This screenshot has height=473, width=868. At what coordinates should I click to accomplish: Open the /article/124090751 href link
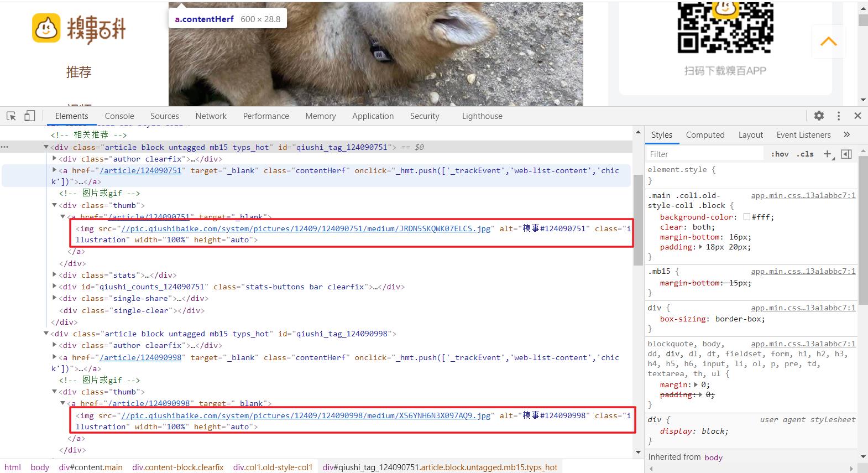click(x=140, y=170)
